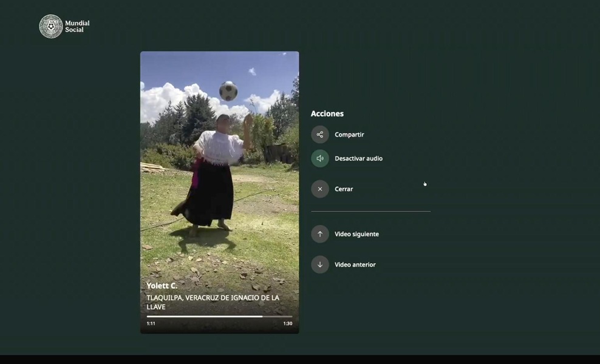Click the soccer ball in the video

coord(228,91)
